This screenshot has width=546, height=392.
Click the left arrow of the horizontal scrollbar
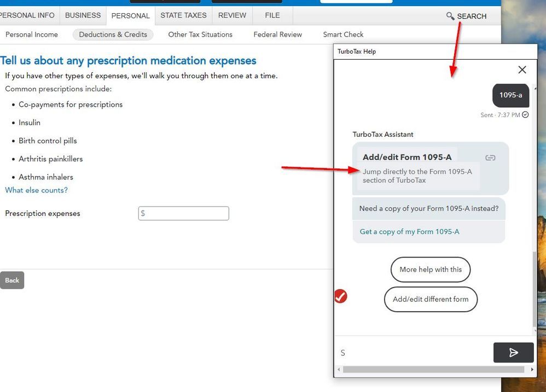click(339, 370)
